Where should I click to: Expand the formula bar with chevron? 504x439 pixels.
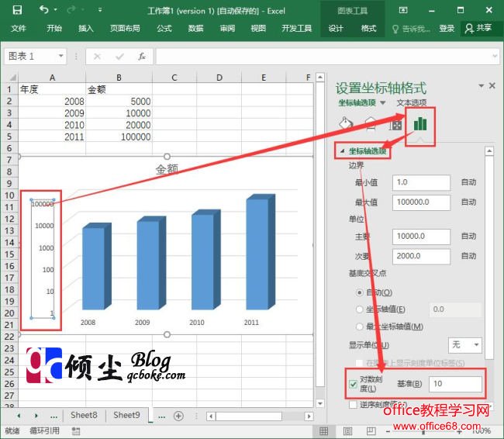point(495,56)
